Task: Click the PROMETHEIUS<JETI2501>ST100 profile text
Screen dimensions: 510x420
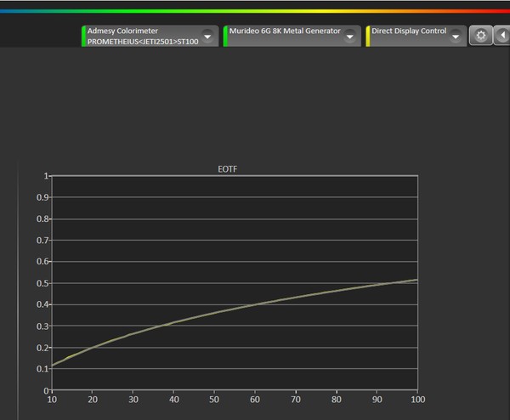Action: click(x=143, y=42)
